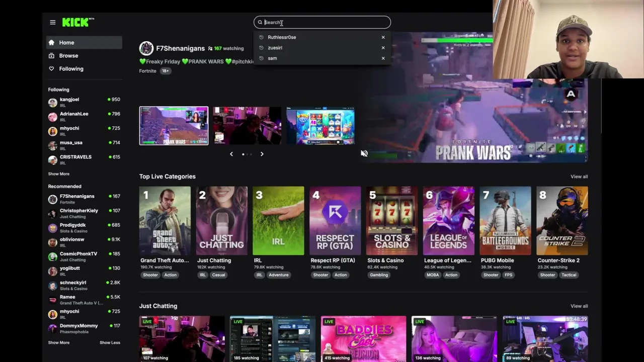Open Browse in sidebar
This screenshot has height=362, width=644.
pyautogui.click(x=84, y=56)
